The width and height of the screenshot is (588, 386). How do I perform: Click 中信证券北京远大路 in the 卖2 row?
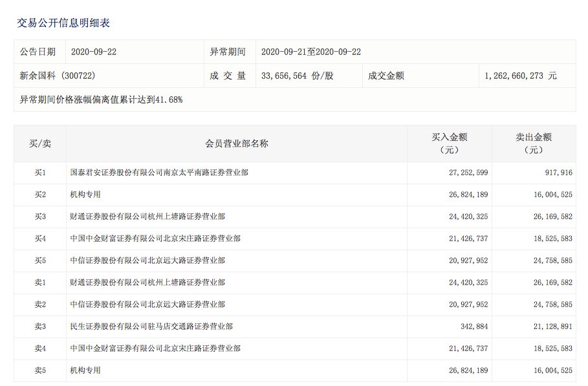[147, 305]
